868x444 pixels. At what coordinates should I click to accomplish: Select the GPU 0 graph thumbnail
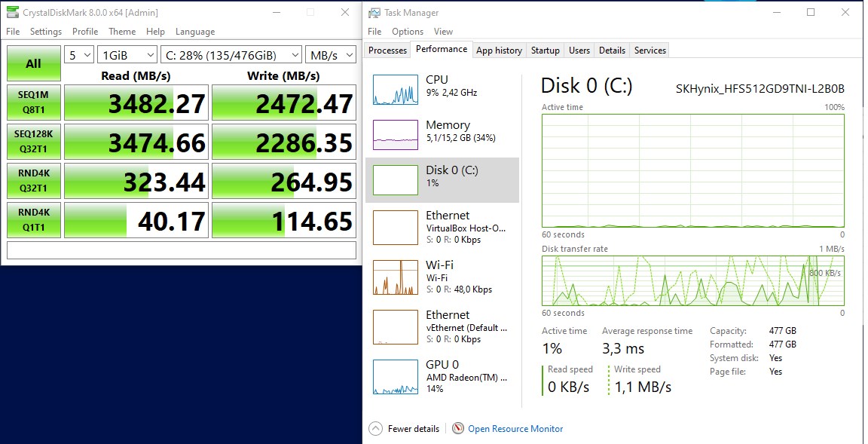(x=395, y=376)
